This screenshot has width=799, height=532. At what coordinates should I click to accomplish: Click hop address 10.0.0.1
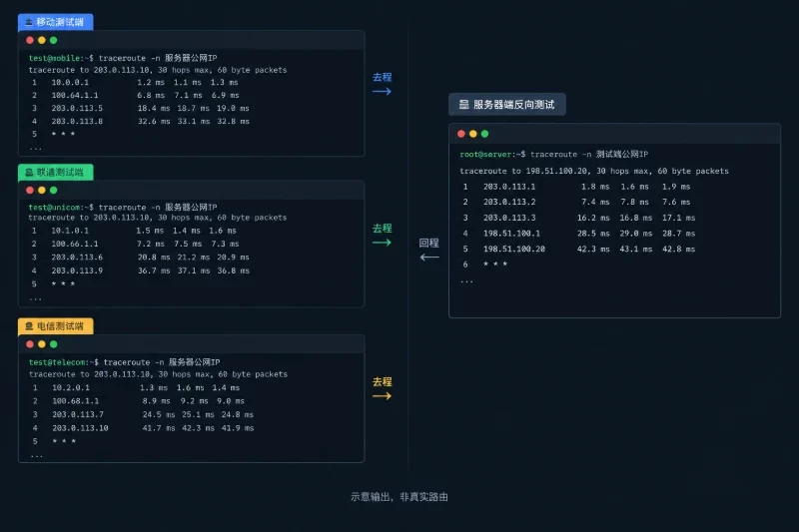(x=70, y=82)
